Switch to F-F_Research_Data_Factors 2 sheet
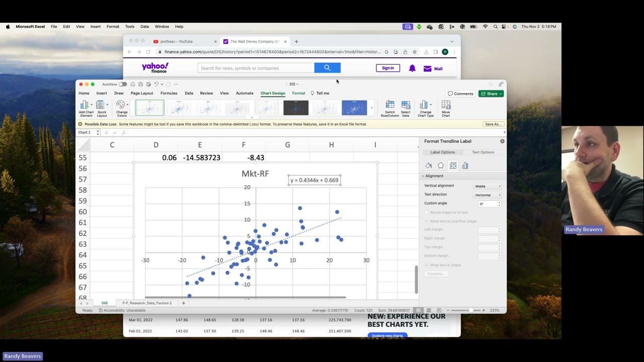 pos(147,303)
